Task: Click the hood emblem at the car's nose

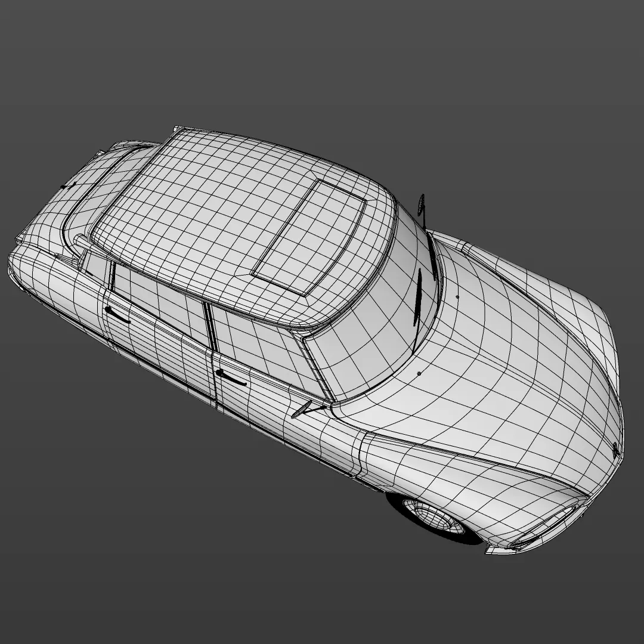Action: tap(615, 450)
